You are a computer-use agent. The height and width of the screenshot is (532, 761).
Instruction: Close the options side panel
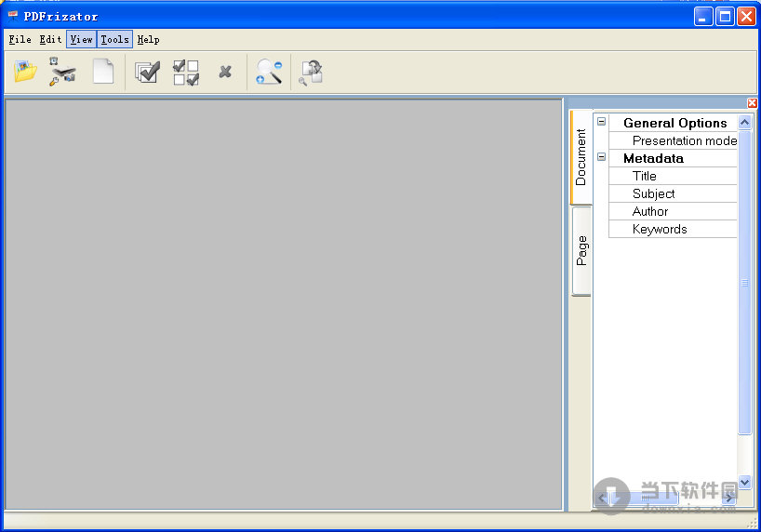(752, 103)
